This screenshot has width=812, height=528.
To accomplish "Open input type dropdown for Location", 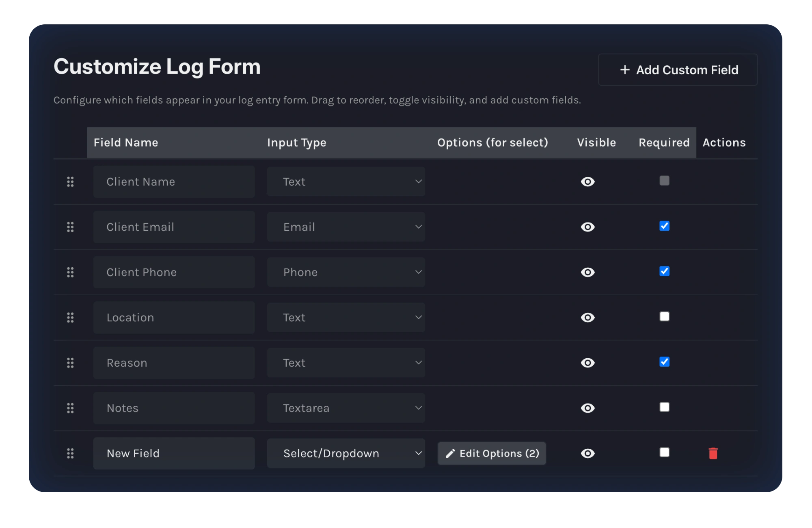I will tap(346, 318).
